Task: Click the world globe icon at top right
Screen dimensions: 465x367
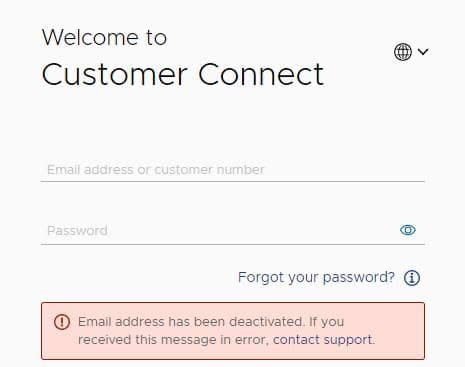Action: pyautogui.click(x=403, y=52)
